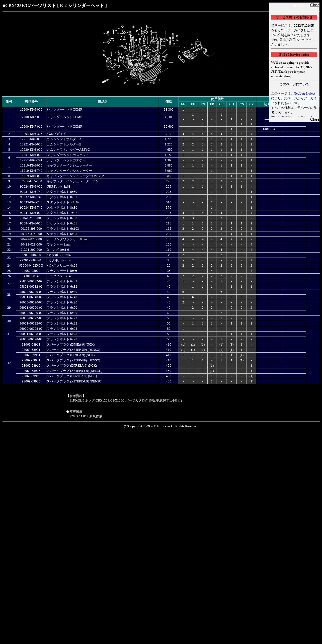Click the FH model column header

[x=193, y=104]
